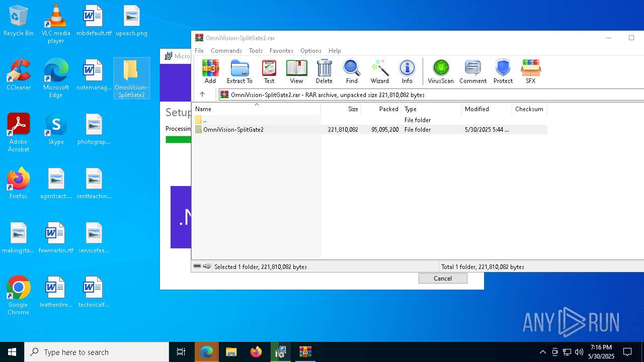Select OmniVision-SplitGate2 desktop folder

[x=131, y=78]
